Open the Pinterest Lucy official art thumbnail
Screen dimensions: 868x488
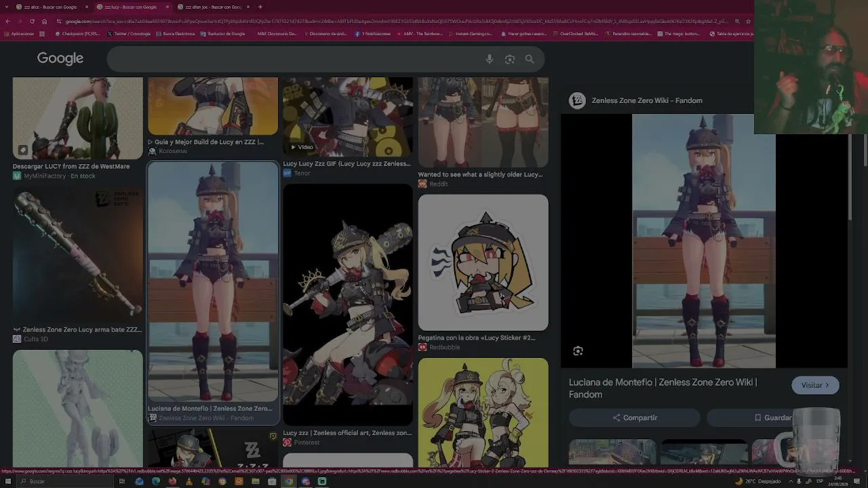click(347, 305)
